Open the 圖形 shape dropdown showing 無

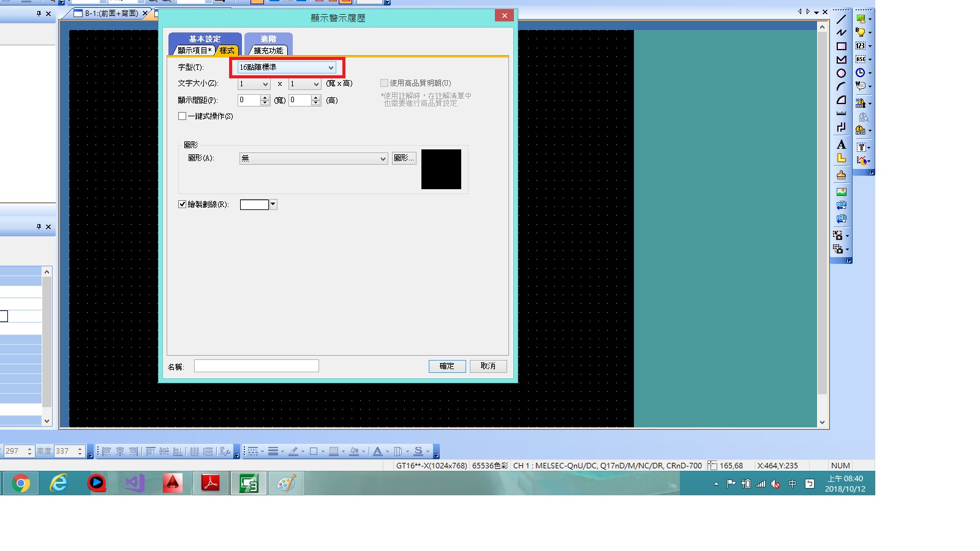point(314,159)
